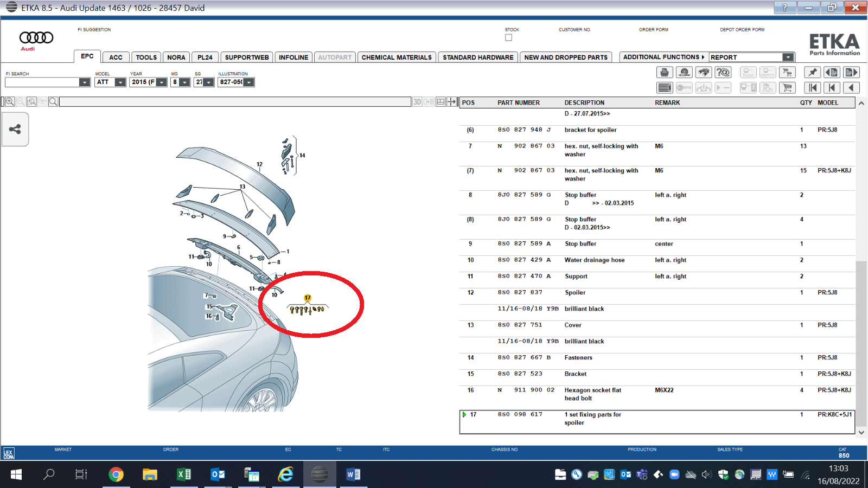Go to next document page icon
Image resolution: width=868 pixels, height=488 pixels.
pos(851,72)
